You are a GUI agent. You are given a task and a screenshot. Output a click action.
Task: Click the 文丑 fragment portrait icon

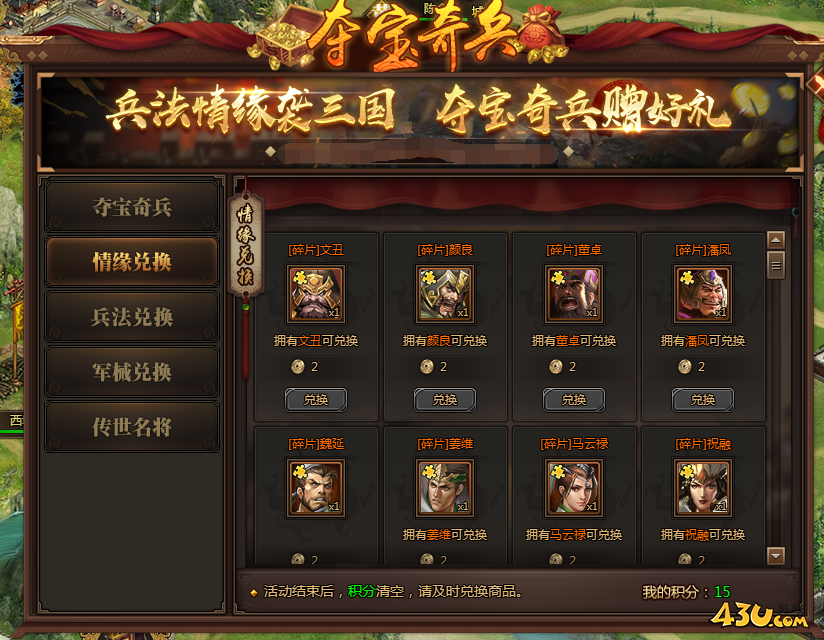316,294
